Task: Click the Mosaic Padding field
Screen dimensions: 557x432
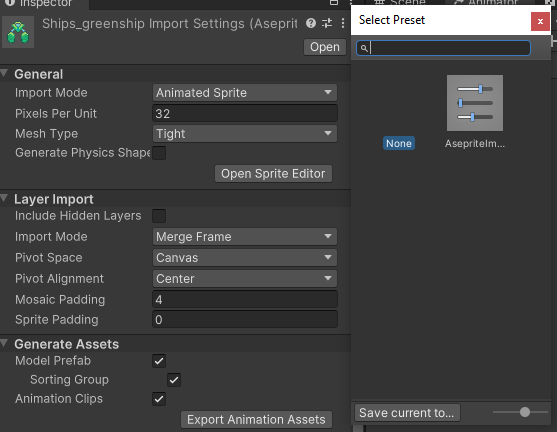Action: point(245,299)
